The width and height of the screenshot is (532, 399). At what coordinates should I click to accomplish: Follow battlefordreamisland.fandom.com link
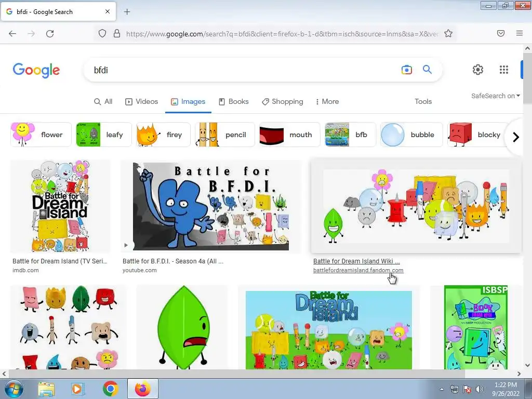tap(358, 270)
